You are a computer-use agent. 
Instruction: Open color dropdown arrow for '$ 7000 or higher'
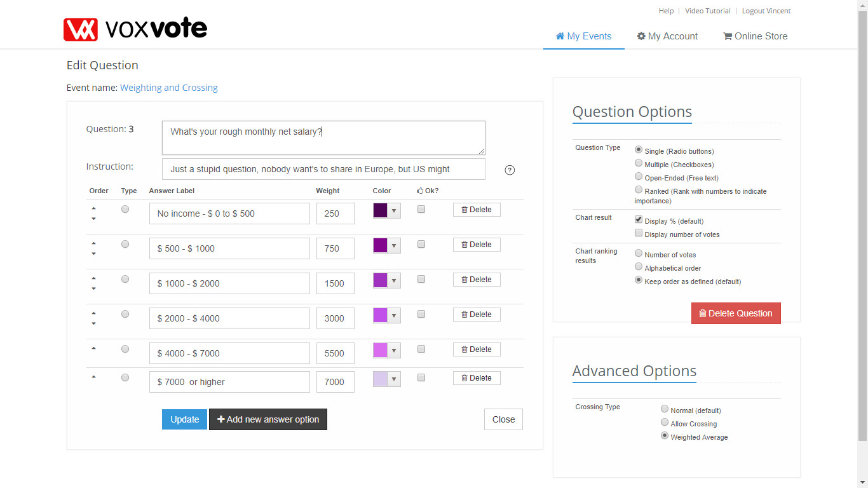point(394,379)
